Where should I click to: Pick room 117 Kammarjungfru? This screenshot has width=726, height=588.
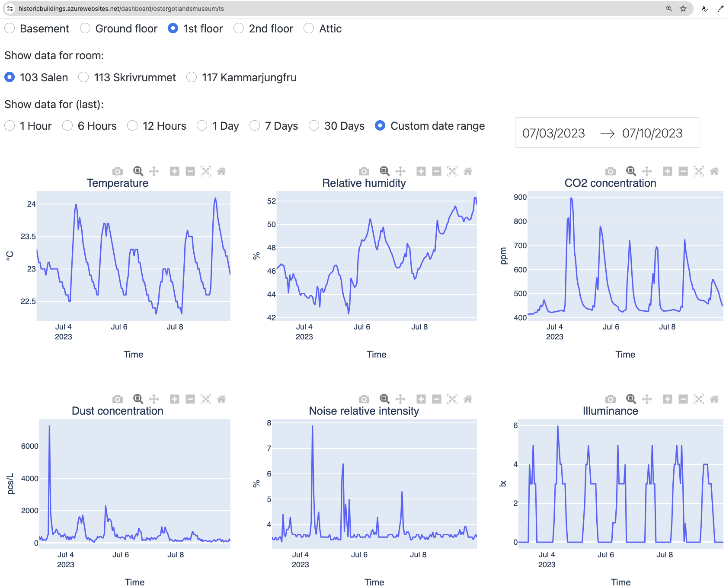(192, 77)
